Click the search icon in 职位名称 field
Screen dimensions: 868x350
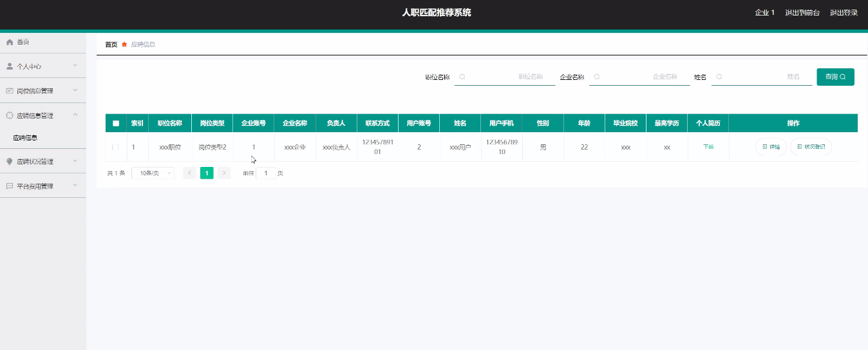pyautogui.click(x=462, y=77)
